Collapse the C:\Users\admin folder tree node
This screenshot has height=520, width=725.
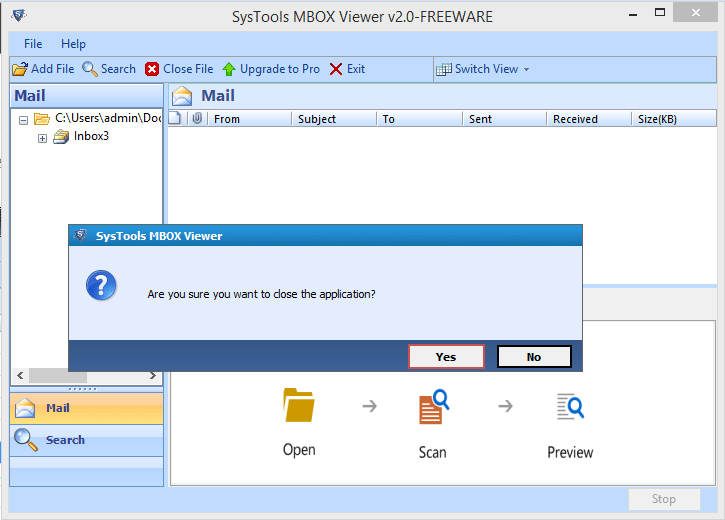23,121
